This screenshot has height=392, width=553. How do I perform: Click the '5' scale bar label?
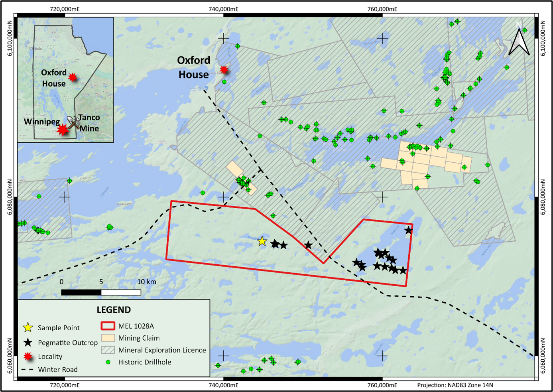(x=101, y=282)
